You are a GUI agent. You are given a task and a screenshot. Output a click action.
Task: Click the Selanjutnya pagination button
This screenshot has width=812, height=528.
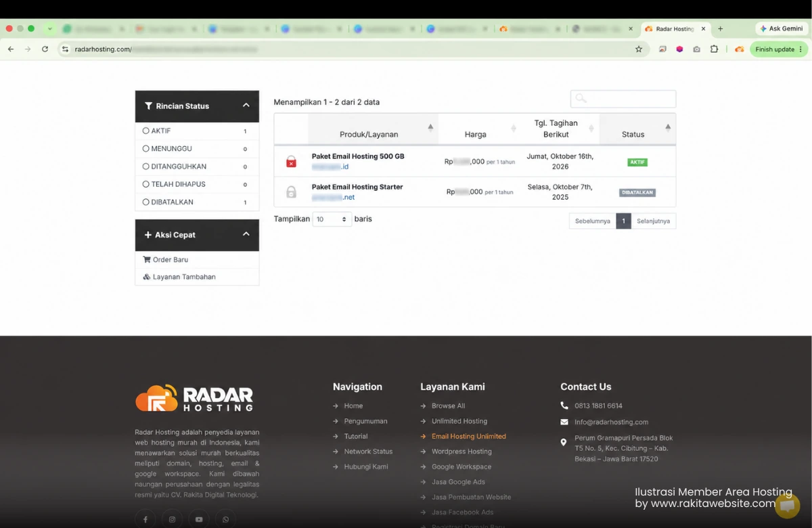click(653, 221)
